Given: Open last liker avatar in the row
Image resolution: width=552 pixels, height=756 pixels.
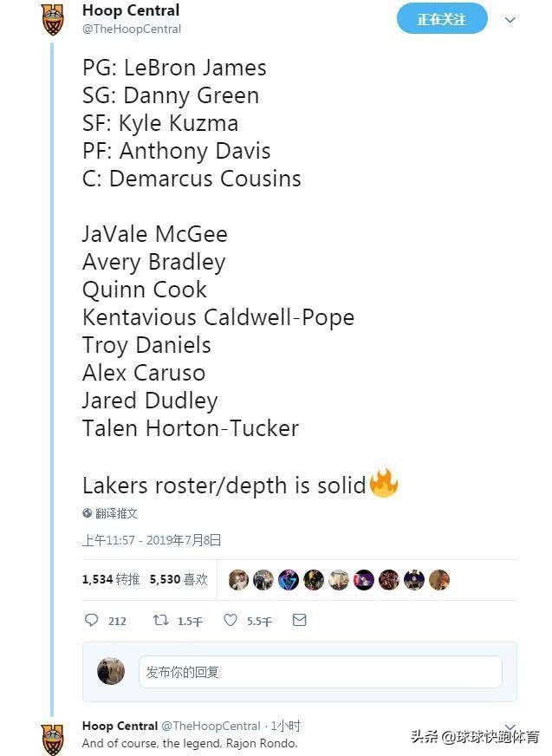Looking at the screenshot, I should click(439, 580).
